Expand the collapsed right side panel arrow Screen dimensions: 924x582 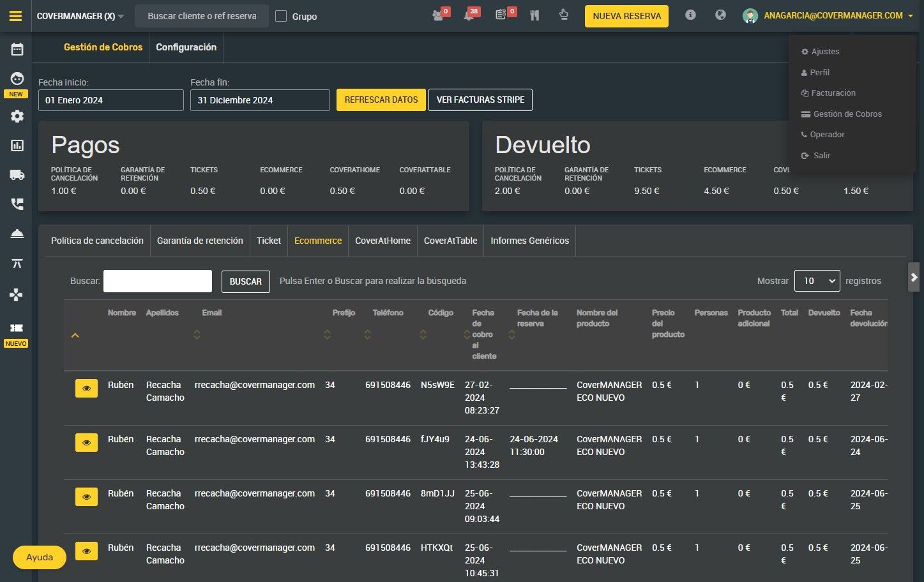914,277
